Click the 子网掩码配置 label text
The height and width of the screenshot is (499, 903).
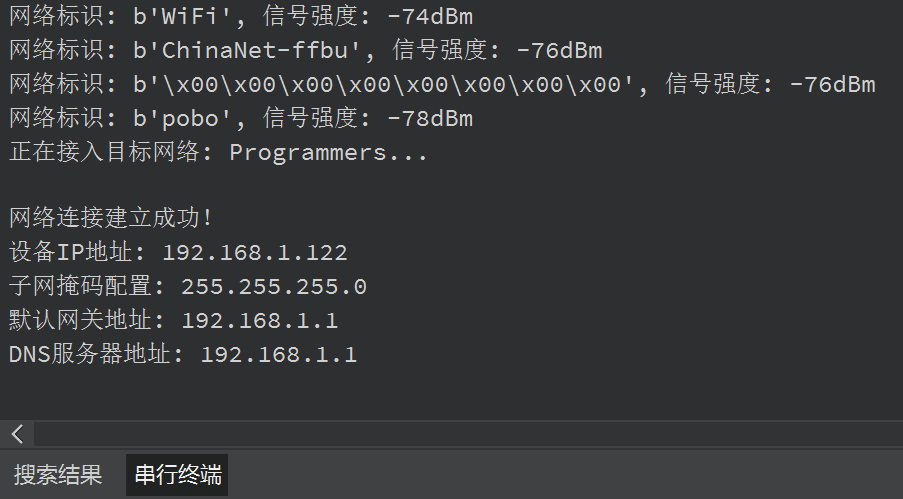[x=80, y=286]
